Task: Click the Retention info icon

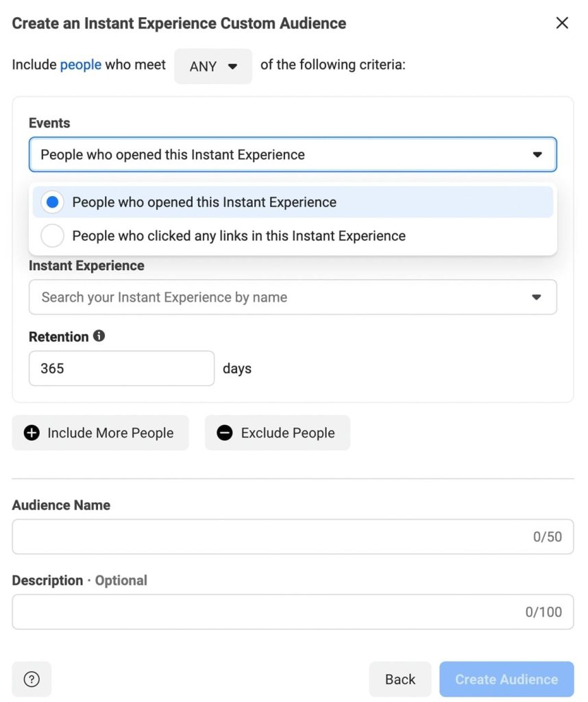Action: click(99, 336)
